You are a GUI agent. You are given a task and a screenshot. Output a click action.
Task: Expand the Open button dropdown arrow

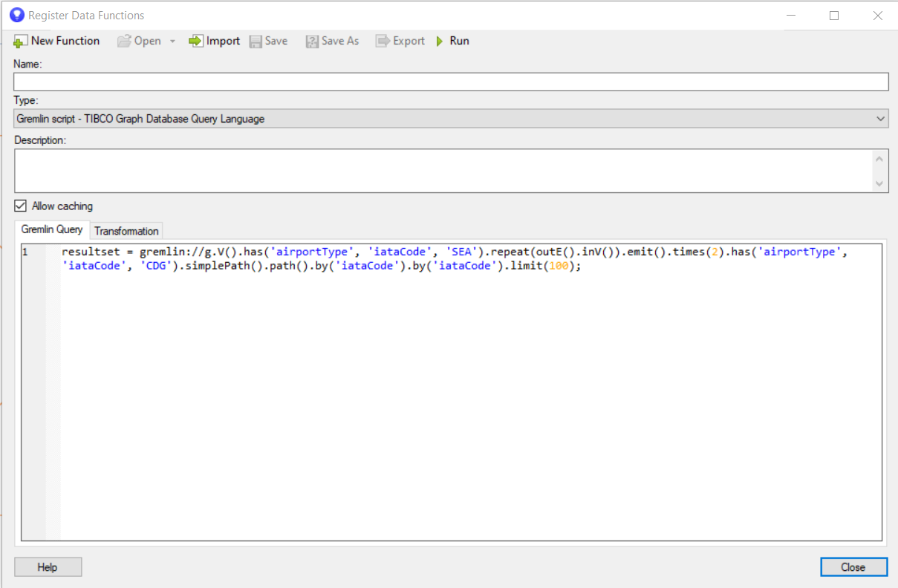click(172, 42)
